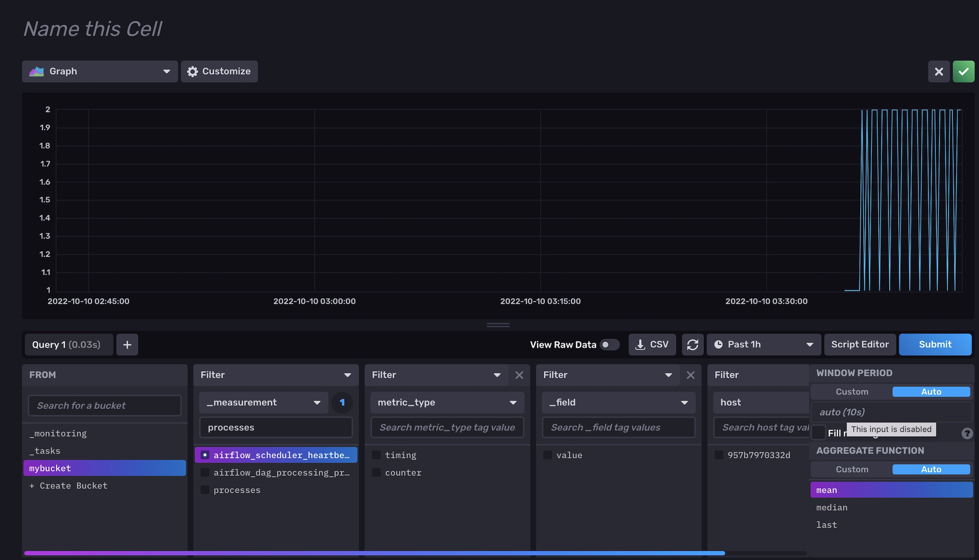The width and height of the screenshot is (979, 560).
Task: Switch window period to Custom
Action: (852, 392)
